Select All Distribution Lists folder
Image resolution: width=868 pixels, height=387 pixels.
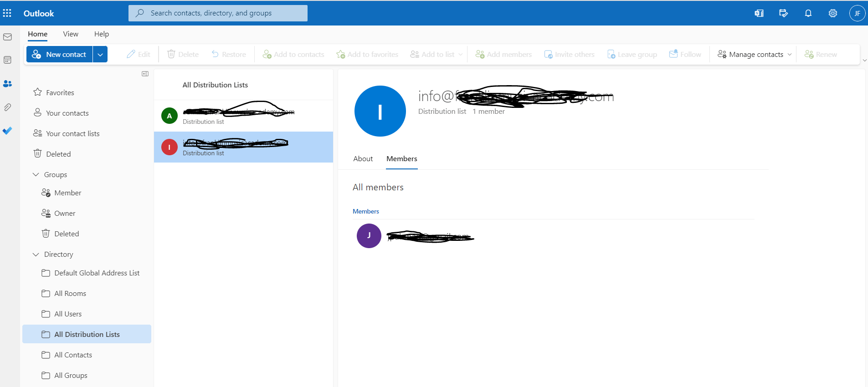point(87,334)
